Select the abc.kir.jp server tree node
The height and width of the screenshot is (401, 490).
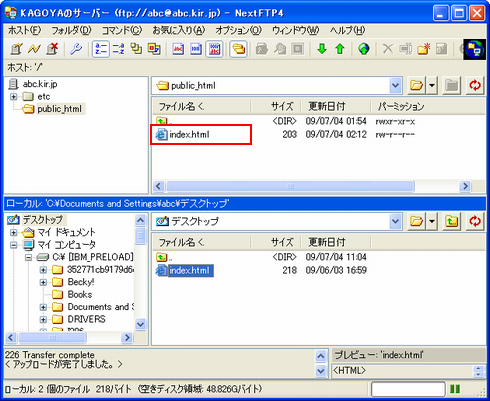point(40,84)
